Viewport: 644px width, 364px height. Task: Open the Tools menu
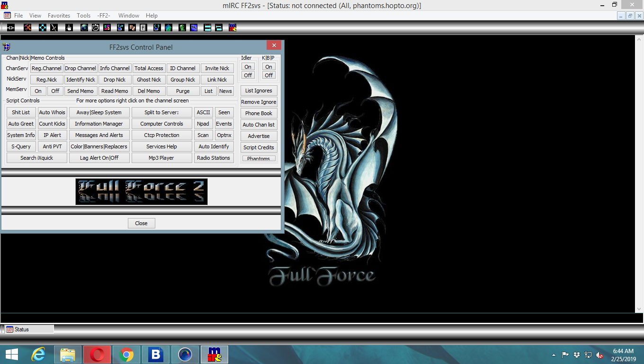[84, 16]
